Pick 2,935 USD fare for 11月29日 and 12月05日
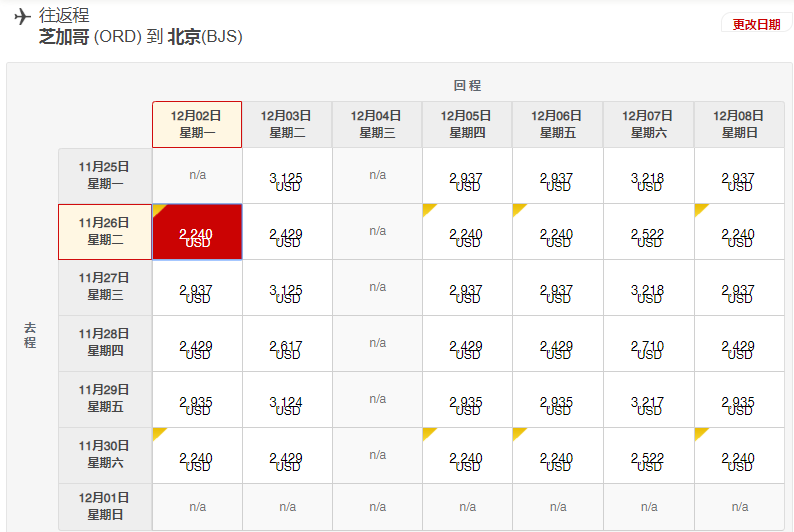This screenshot has height=532, width=794. pyautogui.click(x=467, y=399)
